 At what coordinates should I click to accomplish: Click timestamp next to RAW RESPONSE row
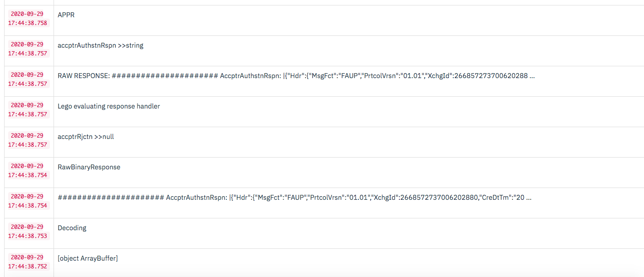click(28, 79)
